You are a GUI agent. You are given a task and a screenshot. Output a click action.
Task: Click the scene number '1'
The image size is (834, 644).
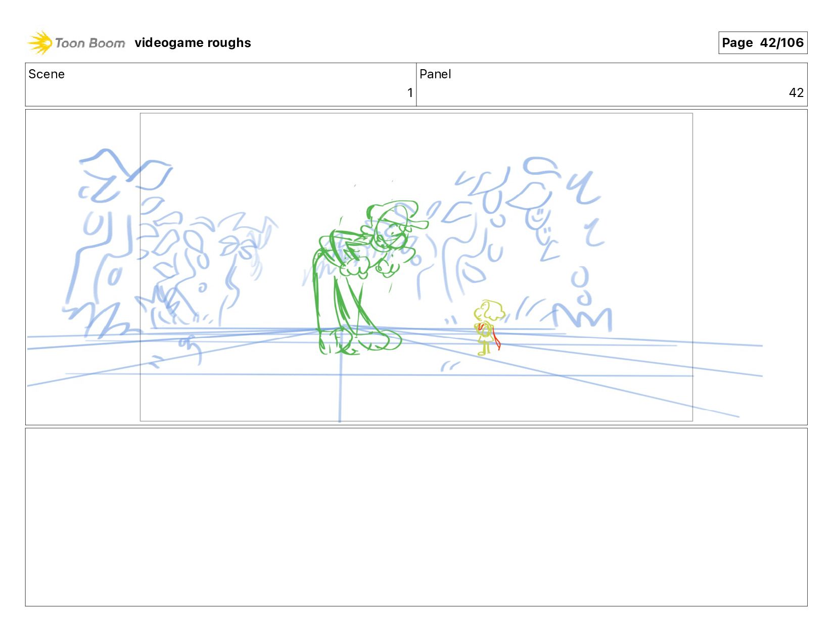coord(410,92)
